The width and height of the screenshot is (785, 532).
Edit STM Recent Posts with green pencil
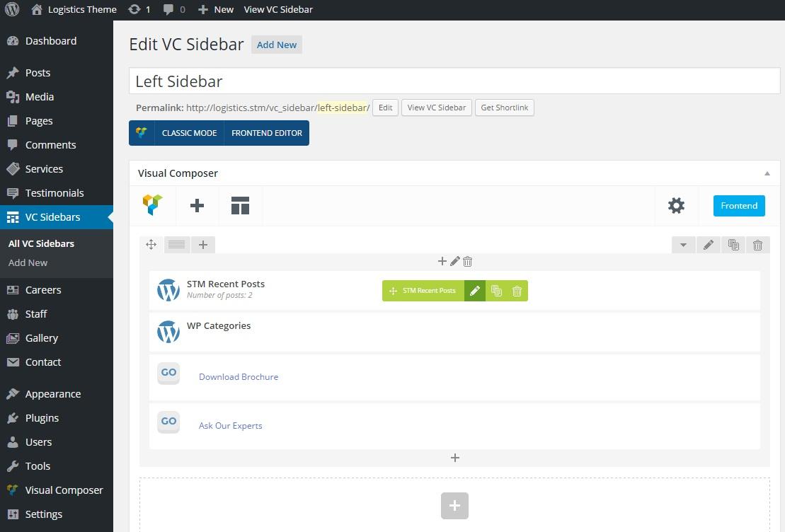click(475, 291)
